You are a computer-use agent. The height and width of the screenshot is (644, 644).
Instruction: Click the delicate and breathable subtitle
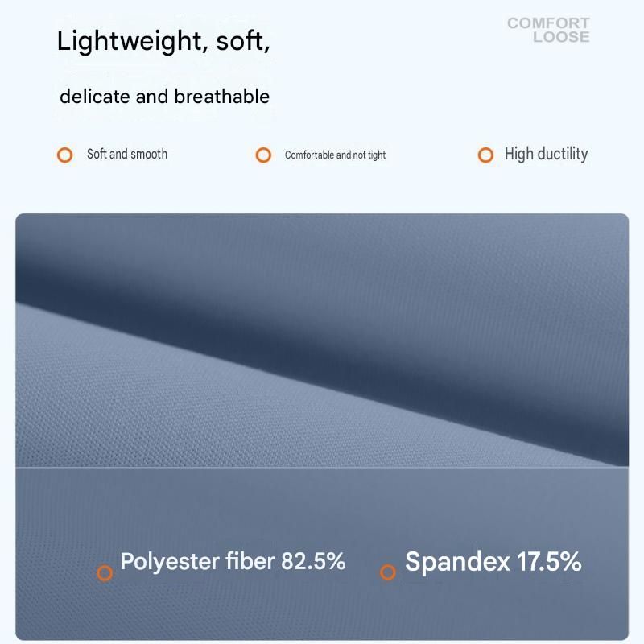click(165, 97)
